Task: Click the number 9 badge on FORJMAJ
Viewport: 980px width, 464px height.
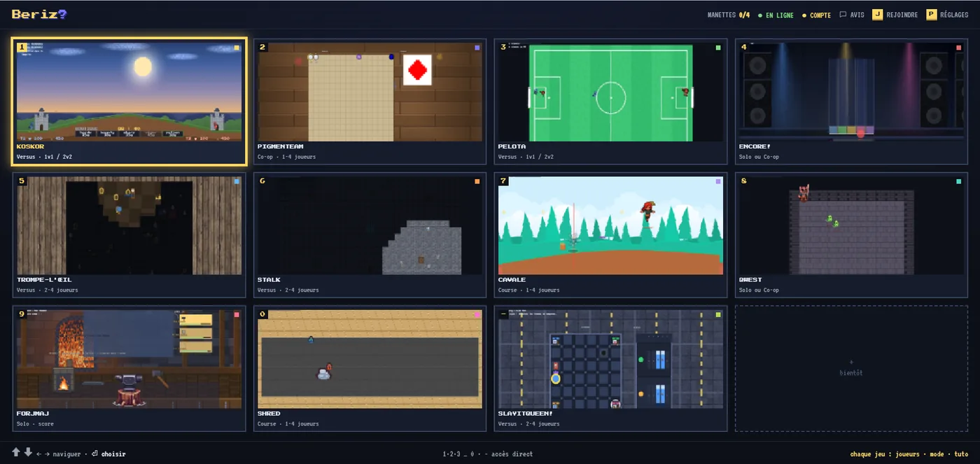Action: point(22,314)
